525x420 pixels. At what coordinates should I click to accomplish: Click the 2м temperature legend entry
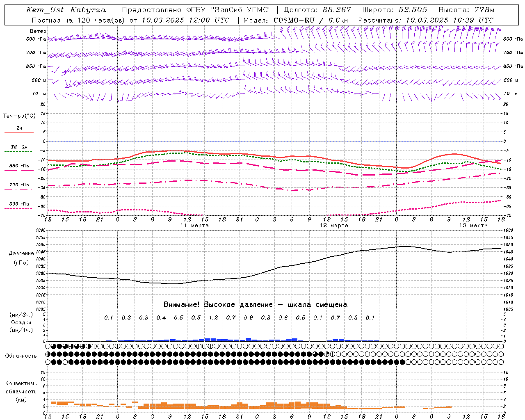19,128
